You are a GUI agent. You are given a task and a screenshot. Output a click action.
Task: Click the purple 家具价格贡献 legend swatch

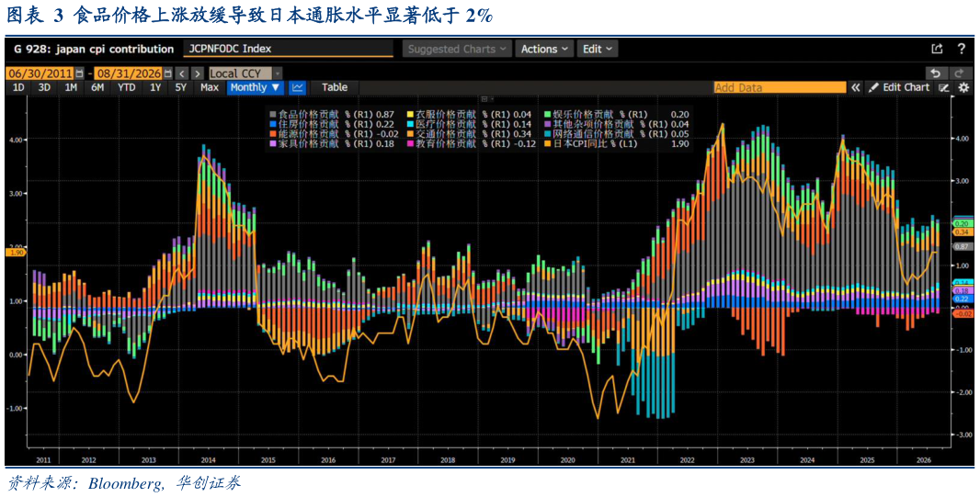[272, 143]
